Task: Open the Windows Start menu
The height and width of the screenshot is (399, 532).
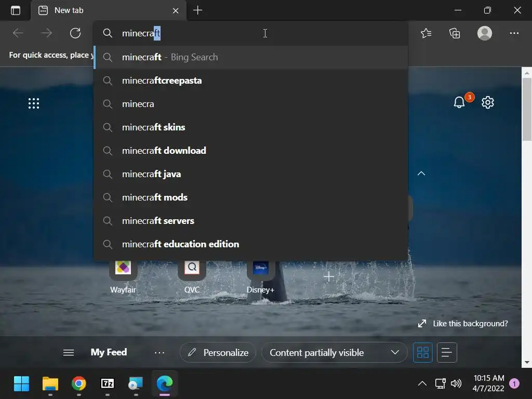Action: 21,384
